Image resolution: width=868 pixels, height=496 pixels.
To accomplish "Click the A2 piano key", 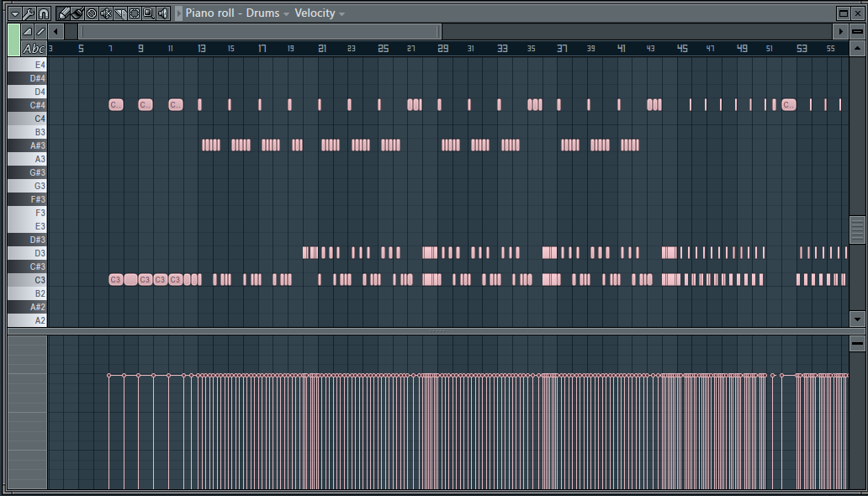I will coord(27,320).
